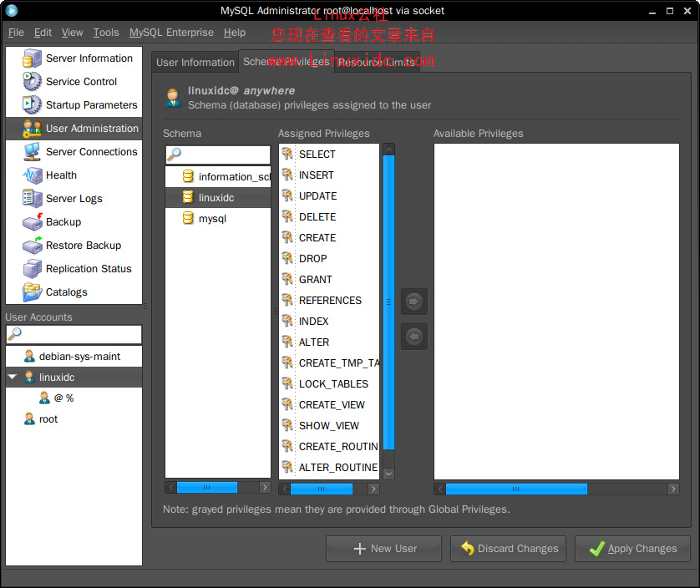The height and width of the screenshot is (588, 700).
Task: Open Server Logs icon
Action: point(32,199)
